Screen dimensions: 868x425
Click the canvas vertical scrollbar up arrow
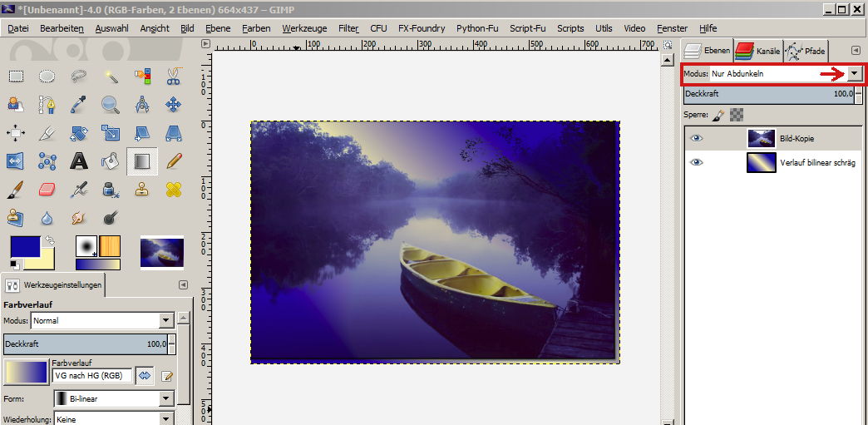668,61
